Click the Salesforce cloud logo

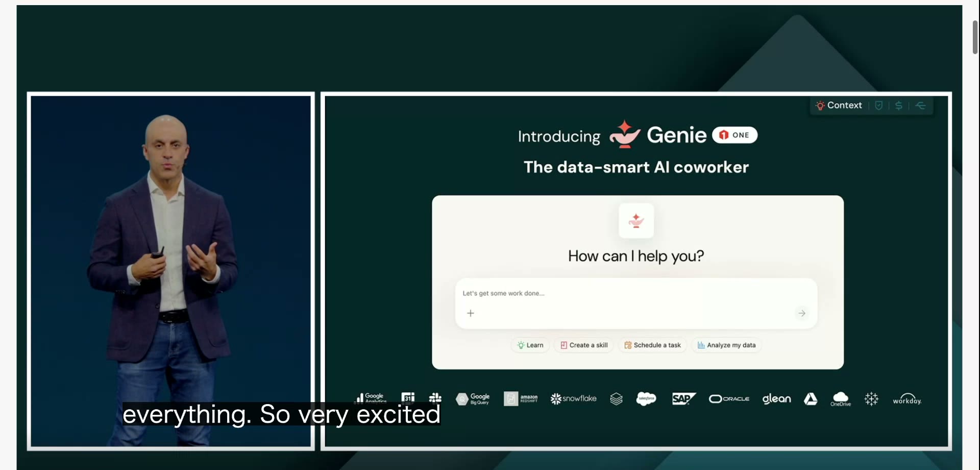coord(646,398)
